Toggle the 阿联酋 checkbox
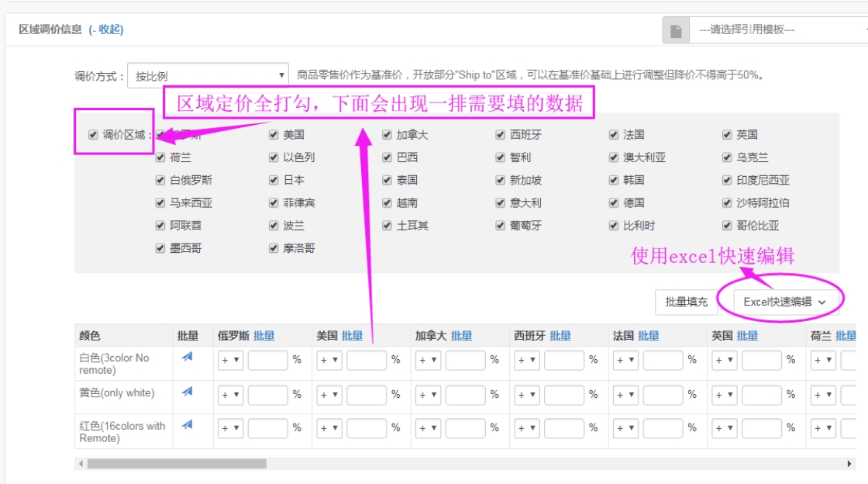868x484 pixels. click(160, 226)
